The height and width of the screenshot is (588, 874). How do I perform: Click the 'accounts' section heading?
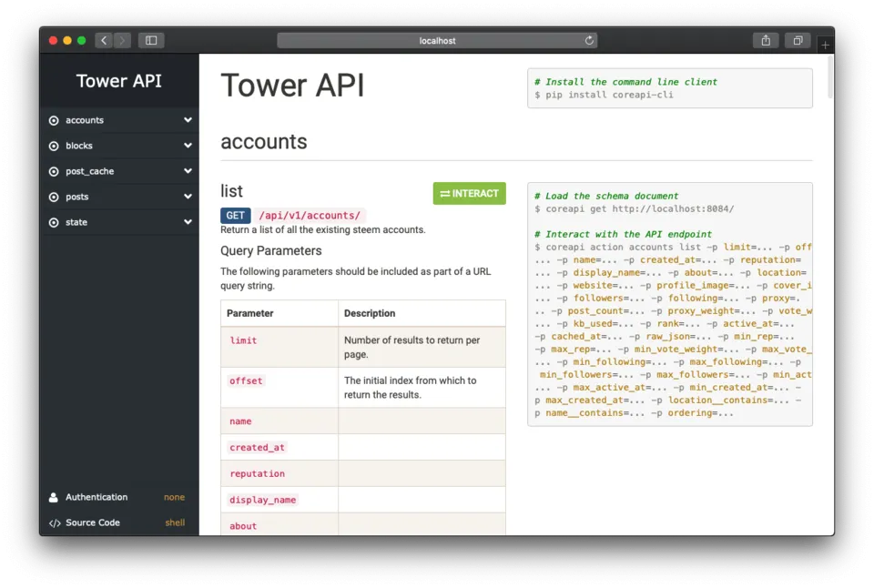264,142
